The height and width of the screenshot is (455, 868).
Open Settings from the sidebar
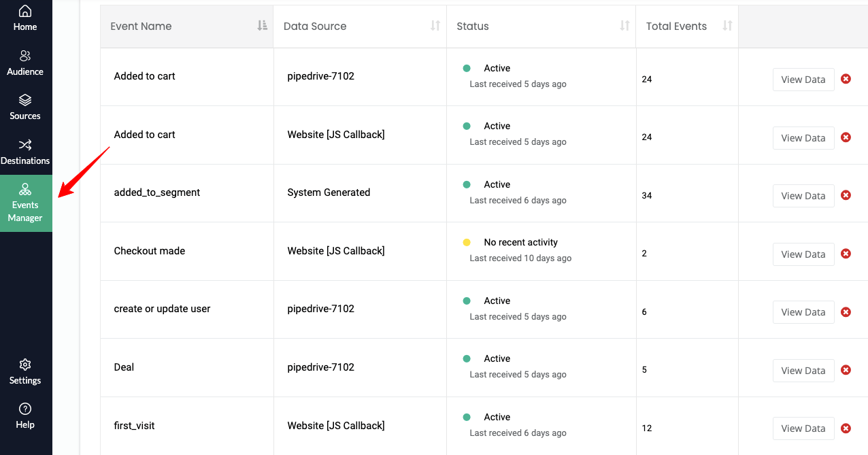(25, 371)
